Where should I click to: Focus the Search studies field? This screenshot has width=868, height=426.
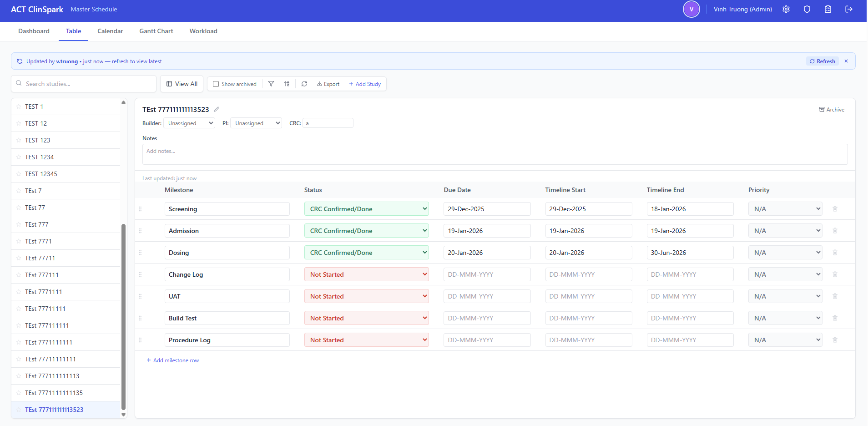84,84
